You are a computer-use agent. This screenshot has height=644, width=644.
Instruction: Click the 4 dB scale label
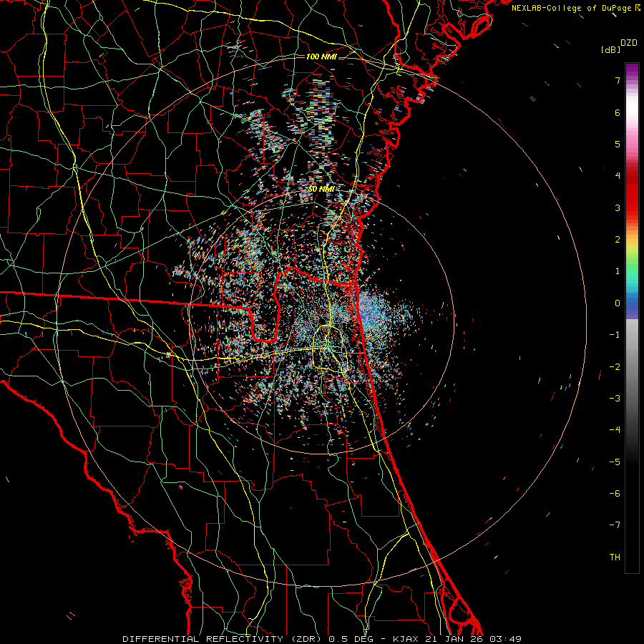[618, 176]
